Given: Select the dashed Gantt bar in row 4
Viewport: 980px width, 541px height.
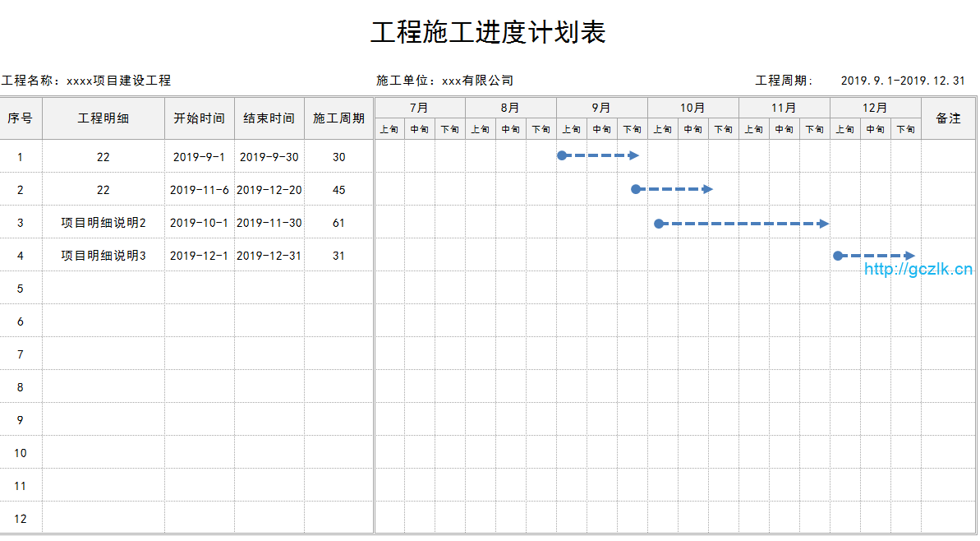Looking at the screenshot, I should 875,256.
